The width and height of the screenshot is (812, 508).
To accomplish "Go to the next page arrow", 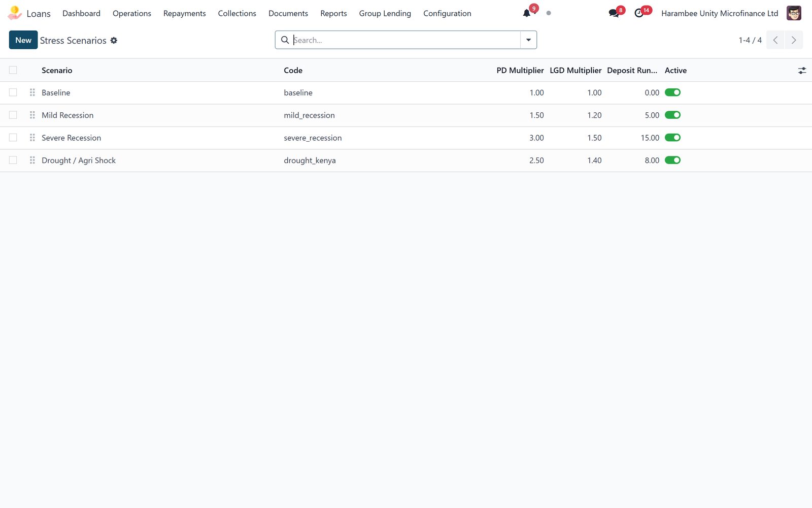I will [794, 40].
